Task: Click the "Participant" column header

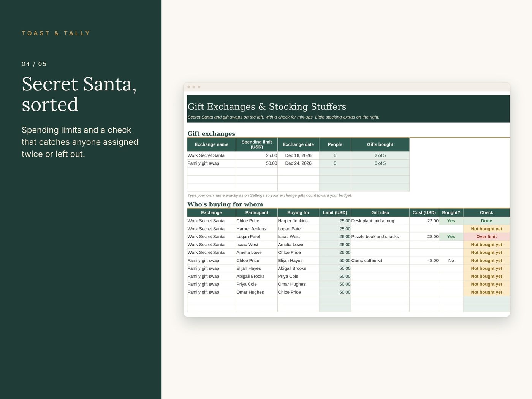Action: click(257, 213)
